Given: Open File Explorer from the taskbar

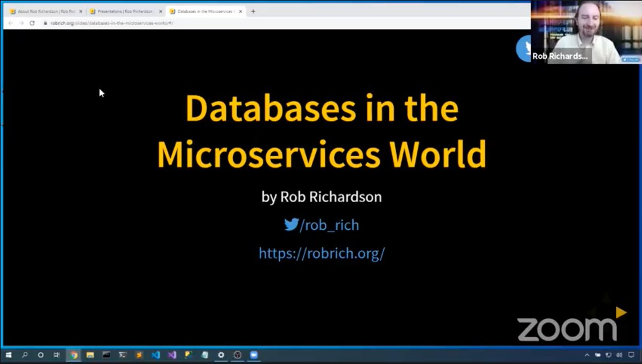Looking at the screenshot, I should [90, 355].
